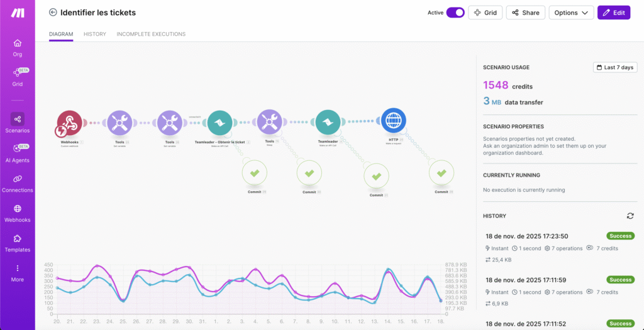This screenshot has height=330, width=644.
Task: Open Templates from sidebar
Action: [x=18, y=243]
